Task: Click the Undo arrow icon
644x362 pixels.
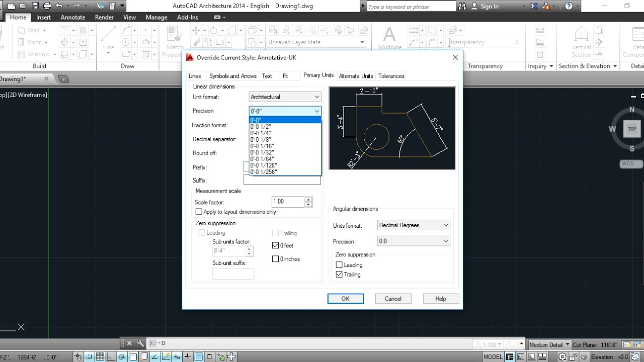Action: 59,6
